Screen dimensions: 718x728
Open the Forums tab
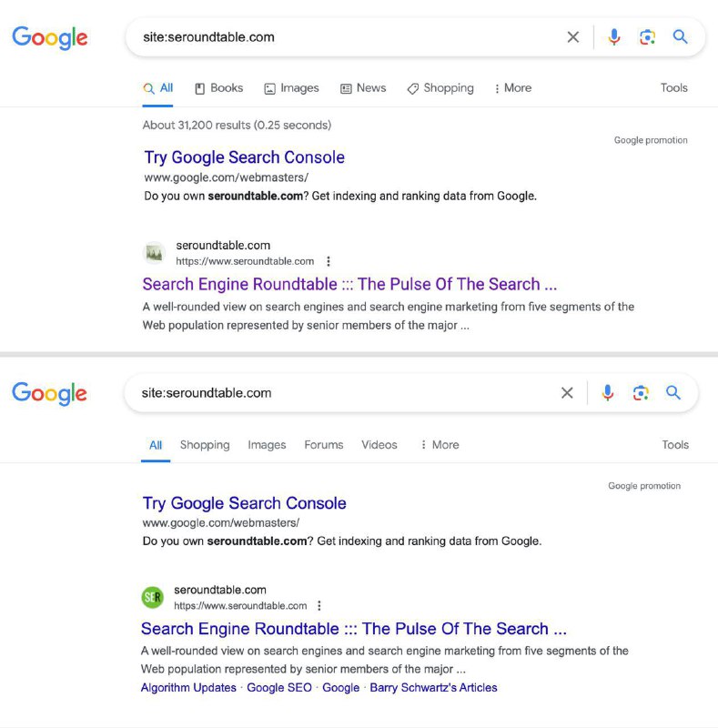pyautogui.click(x=324, y=445)
